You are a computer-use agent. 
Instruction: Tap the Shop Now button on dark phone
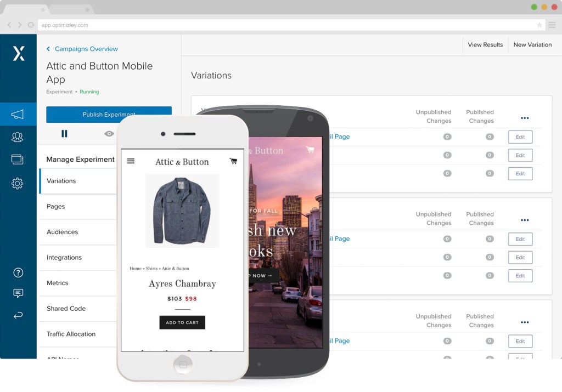click(263, 276)
